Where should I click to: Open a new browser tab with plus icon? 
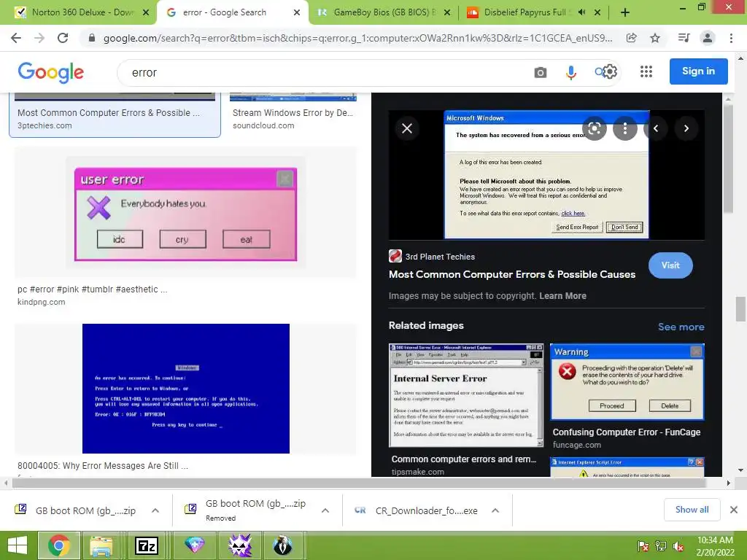tap(625, 12)
